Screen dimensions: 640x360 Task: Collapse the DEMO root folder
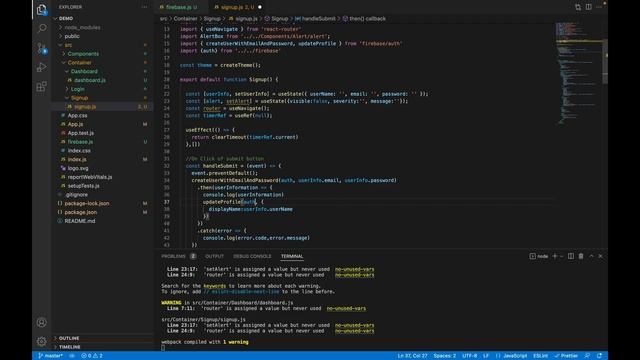click(65, 18)
